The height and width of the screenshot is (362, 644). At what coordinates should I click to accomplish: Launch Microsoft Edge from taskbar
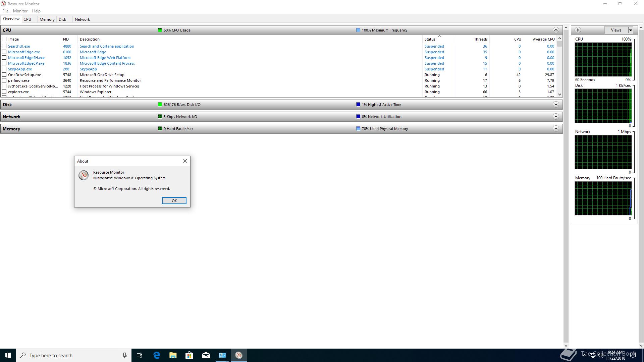point(157,355)
